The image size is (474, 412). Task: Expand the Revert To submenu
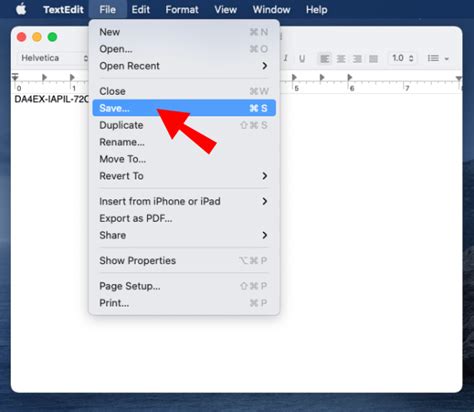point(184,176)
